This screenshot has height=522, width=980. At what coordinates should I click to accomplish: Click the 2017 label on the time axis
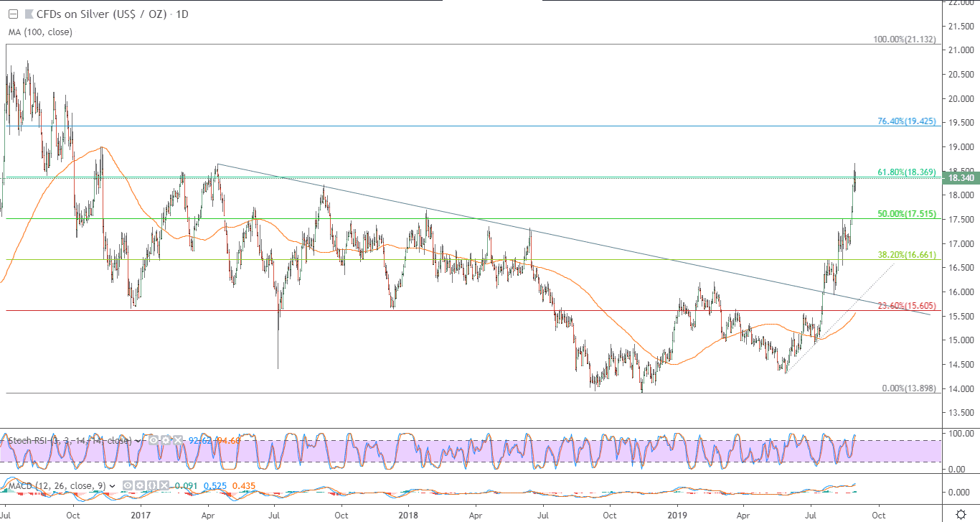click(141, 515)
